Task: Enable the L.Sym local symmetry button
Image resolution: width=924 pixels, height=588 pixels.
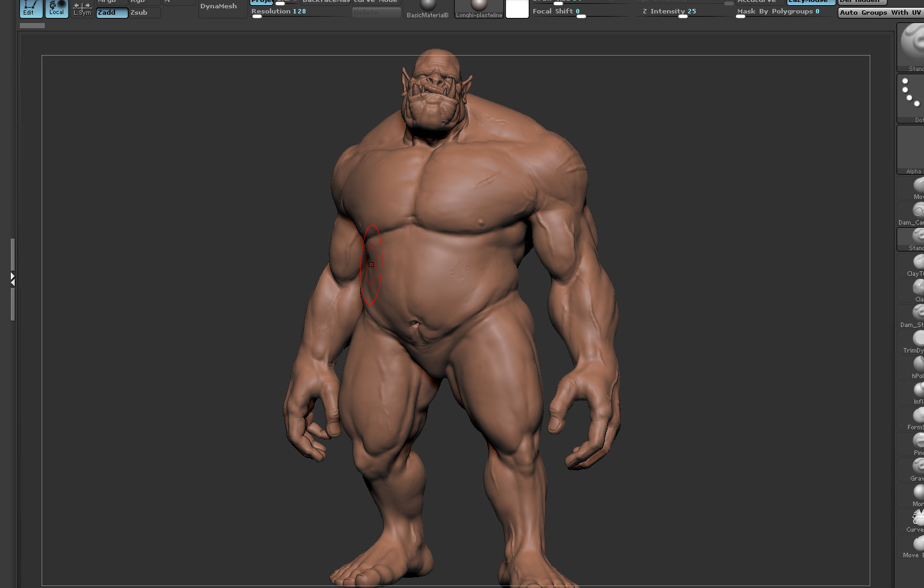Action: pos(82,9)
